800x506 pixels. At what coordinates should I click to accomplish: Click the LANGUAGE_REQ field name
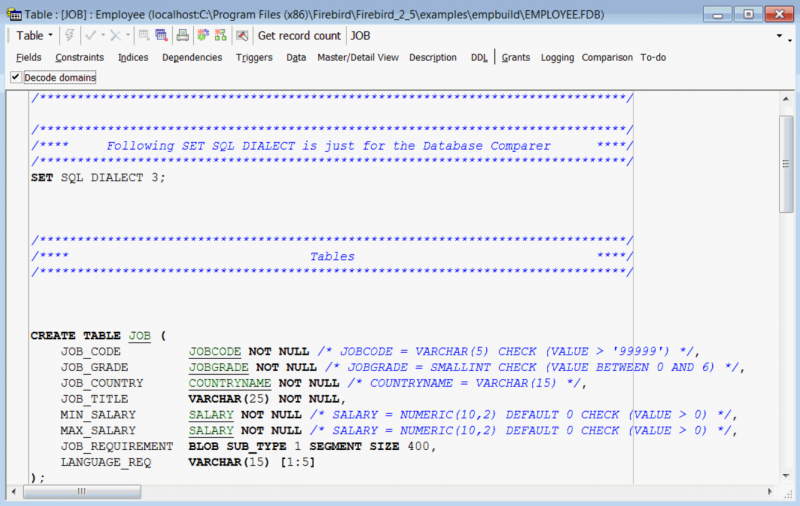[x=106, y=462]
